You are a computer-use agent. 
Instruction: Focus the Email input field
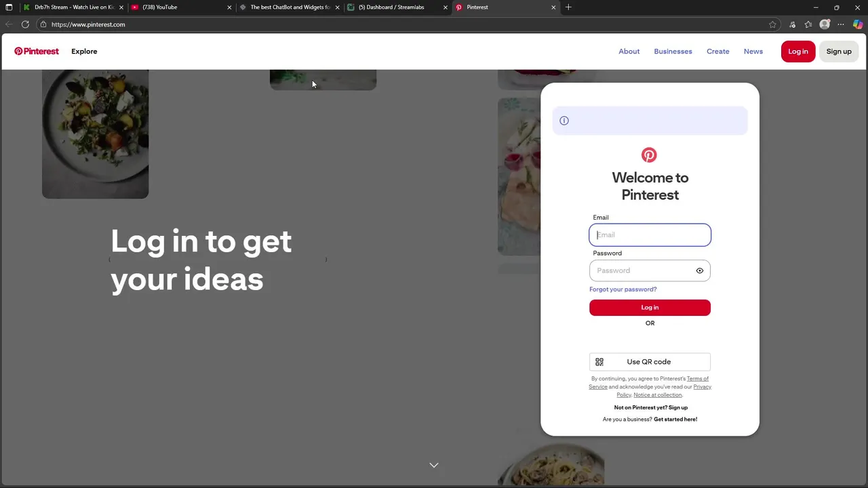click(x=650, y=235)
